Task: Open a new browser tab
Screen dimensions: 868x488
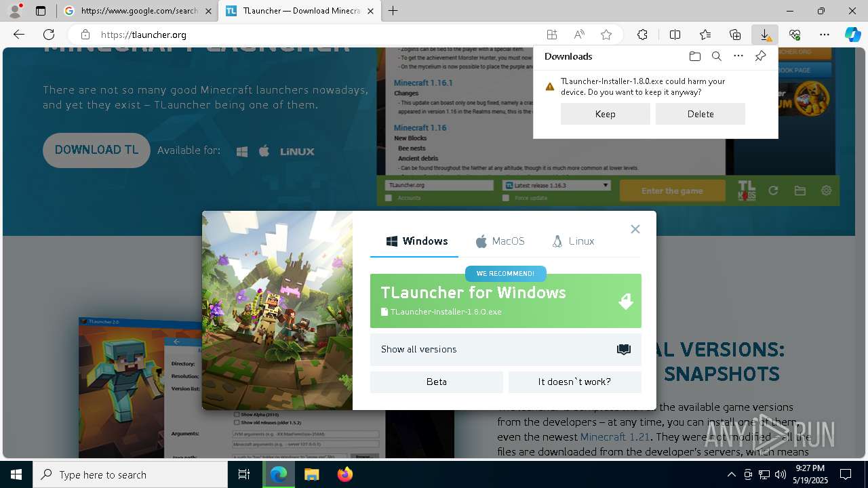Action: pos(393,11)
